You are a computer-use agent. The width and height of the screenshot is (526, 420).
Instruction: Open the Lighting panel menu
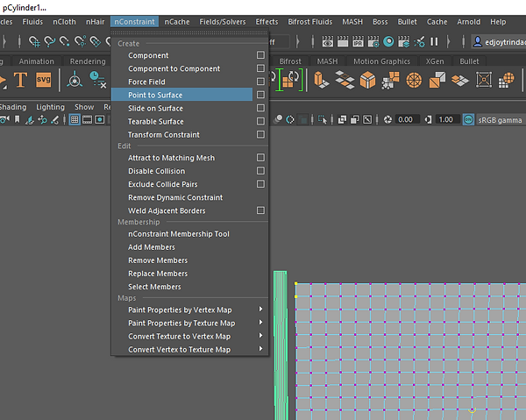click(x=50, y=107)
